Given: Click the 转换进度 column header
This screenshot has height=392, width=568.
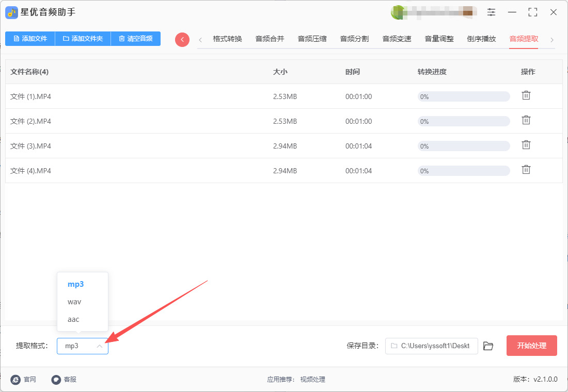Looking at the screenshot, I should (x=432, y=72).
